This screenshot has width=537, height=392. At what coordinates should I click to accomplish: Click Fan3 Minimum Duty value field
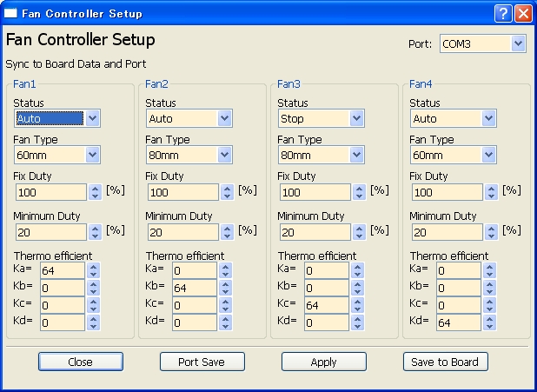315,232
